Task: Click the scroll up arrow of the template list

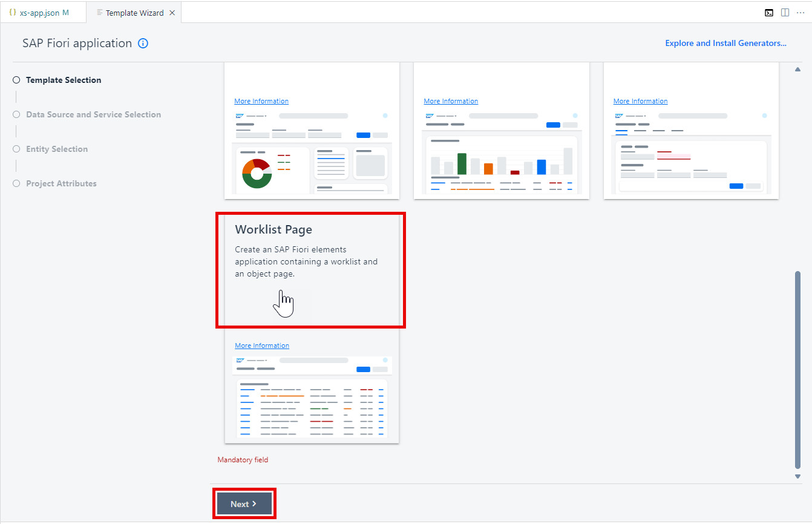Action: pos(797,69)
